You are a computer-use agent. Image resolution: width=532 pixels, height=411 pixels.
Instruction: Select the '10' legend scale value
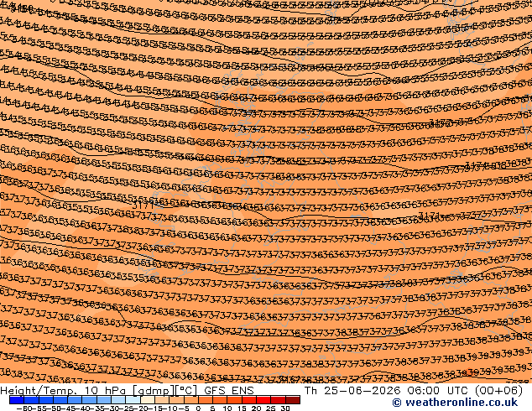227,408
